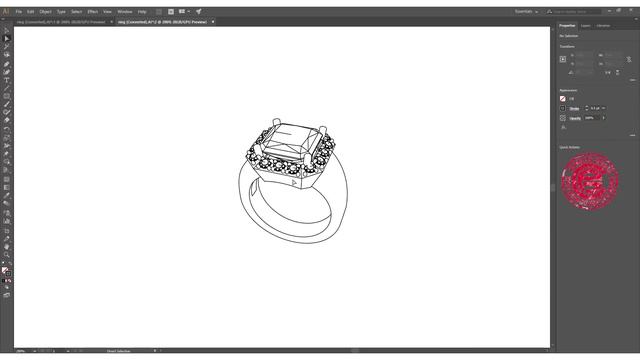
Task: Select the Eraser tool
Action: point(7,120)
